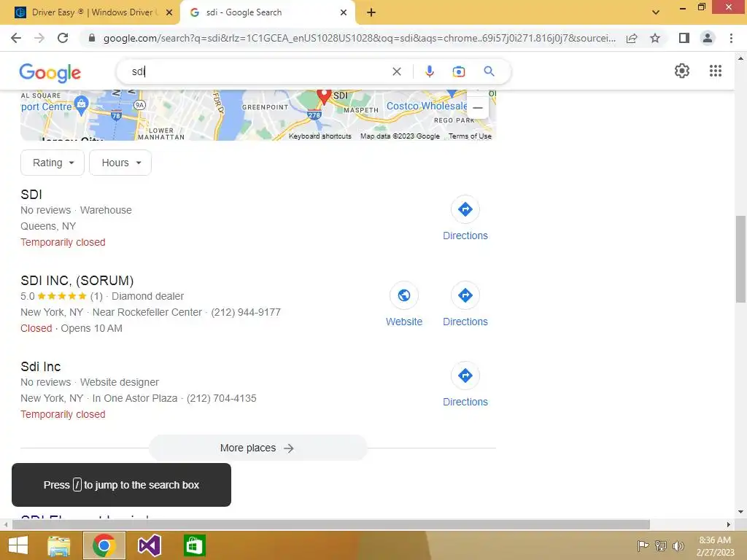The image size is (747, 560).
Task: Open Windows Start menu
Action: click(18, 545)
